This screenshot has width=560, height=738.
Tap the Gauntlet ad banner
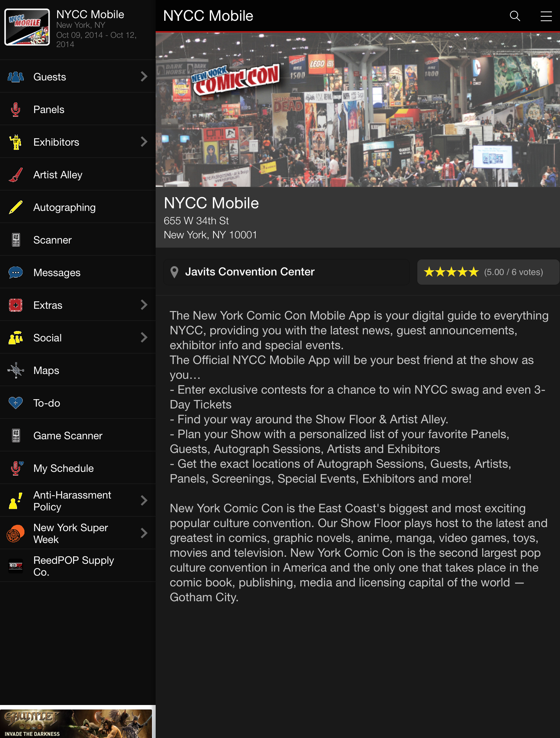tap(76, 723)
